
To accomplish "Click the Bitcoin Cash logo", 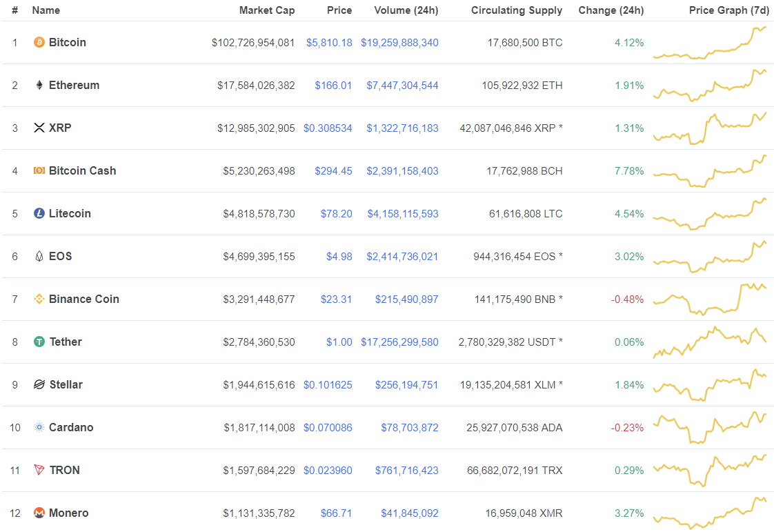I will point(39,170).
